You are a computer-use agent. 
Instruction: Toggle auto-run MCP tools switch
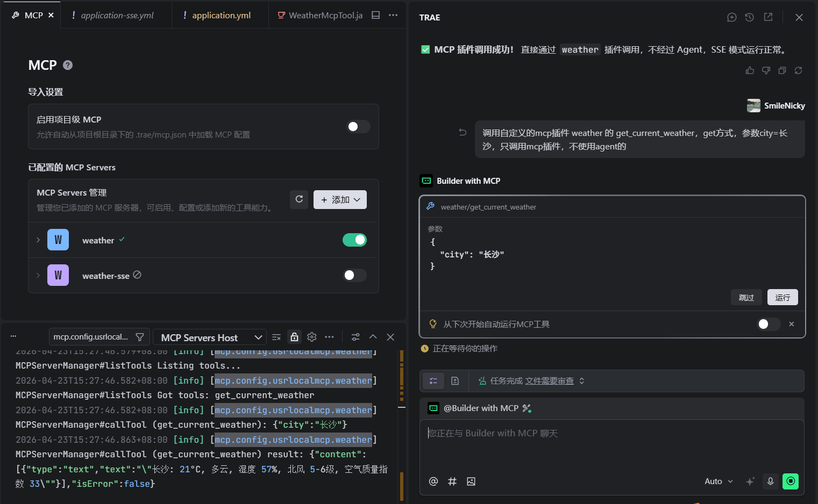tap(769, 324)
